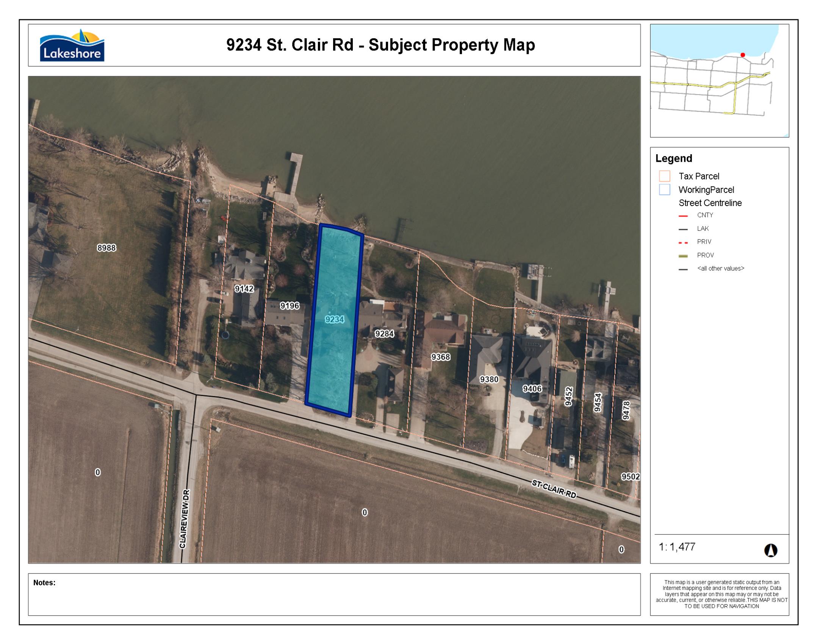Click the CNTY red line symbol
This screenshot has height=644, width=817.
click(683, 216)
